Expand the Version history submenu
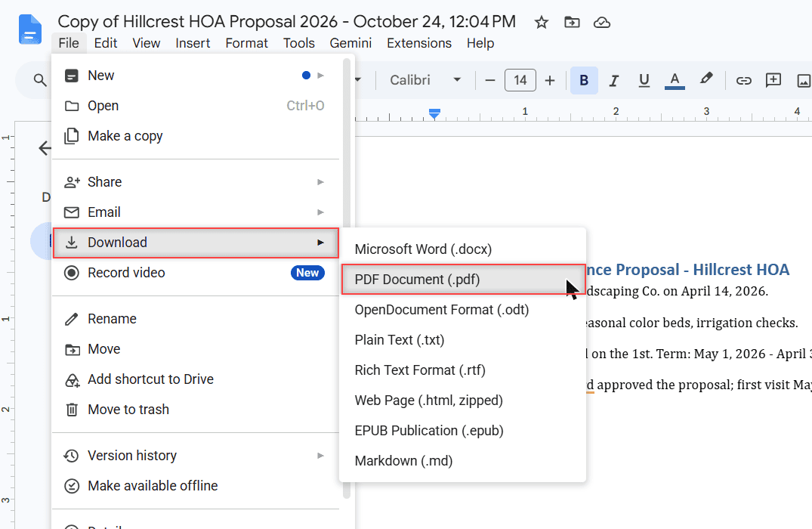The image size is (812, 529). click(196, 456)
